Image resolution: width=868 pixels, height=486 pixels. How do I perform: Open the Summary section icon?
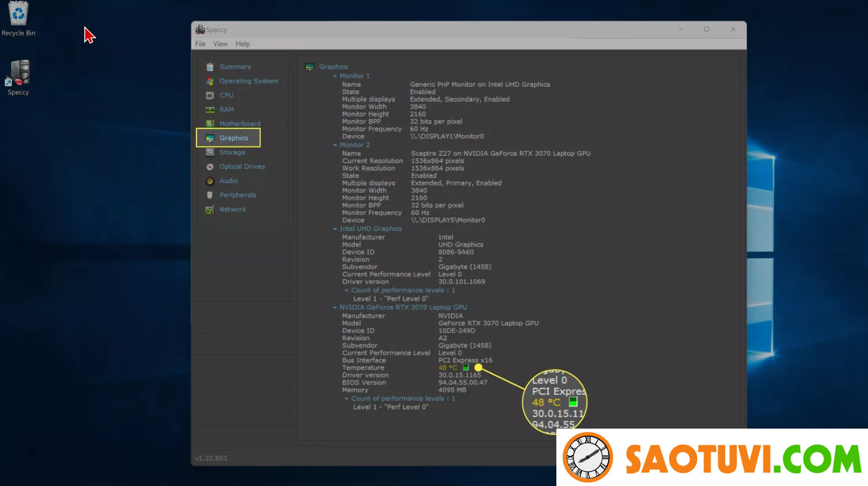pyautogui.click(x=210, y=67)
